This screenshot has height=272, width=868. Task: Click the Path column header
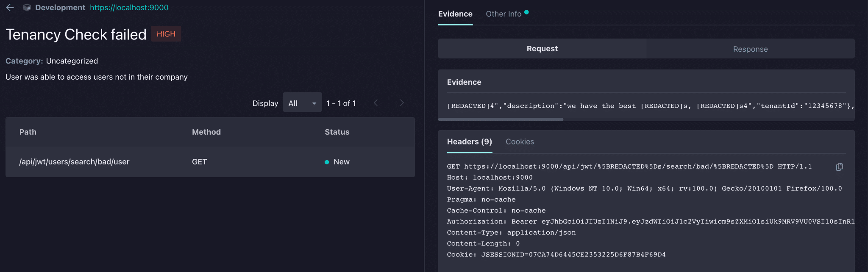coord(28,132)
